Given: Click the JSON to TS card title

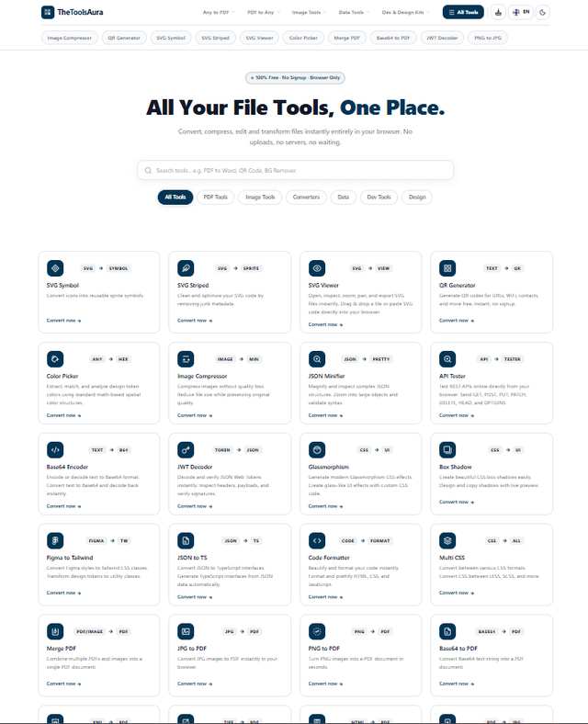Looking at the screenshot, I should tap(192, 558).
